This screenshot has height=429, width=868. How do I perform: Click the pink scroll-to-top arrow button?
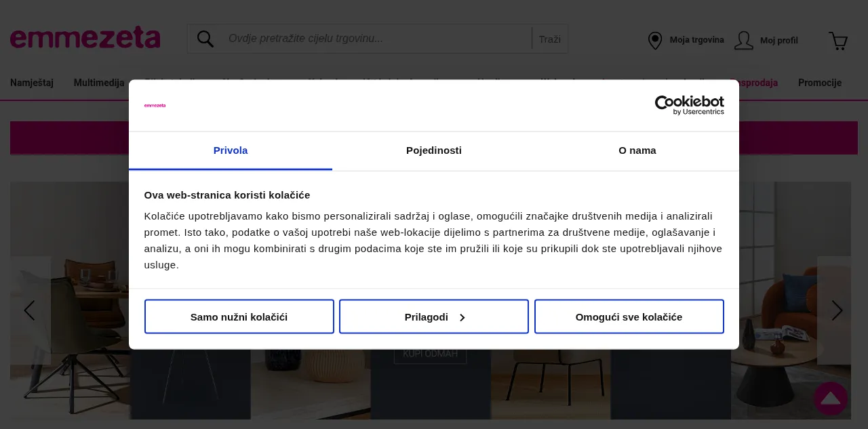click(x=831, y=399)
